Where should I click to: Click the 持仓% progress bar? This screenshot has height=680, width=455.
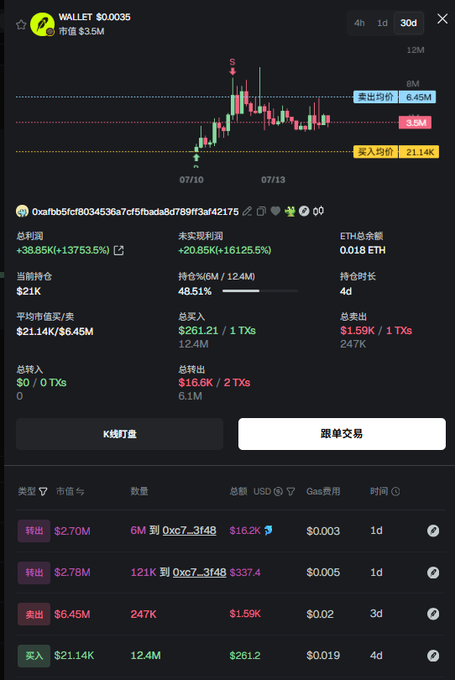click(260, 291)
